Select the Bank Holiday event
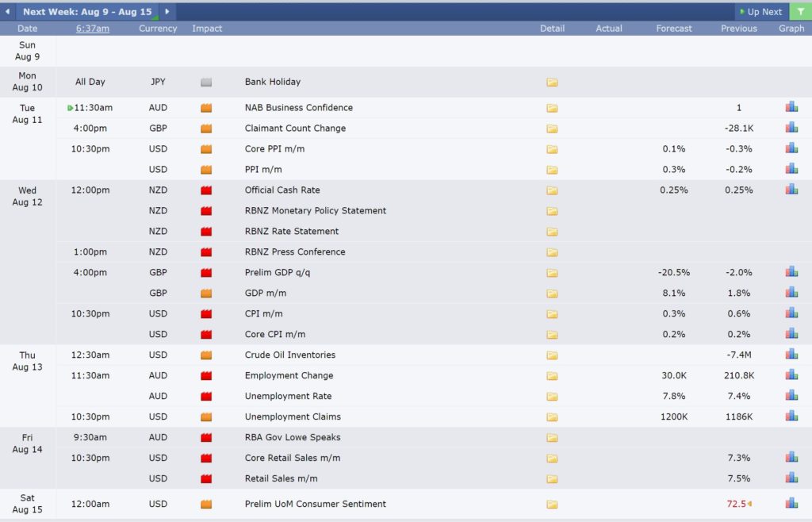The width and height of the screenshot is (812, 522). click(x=273, y=82)
